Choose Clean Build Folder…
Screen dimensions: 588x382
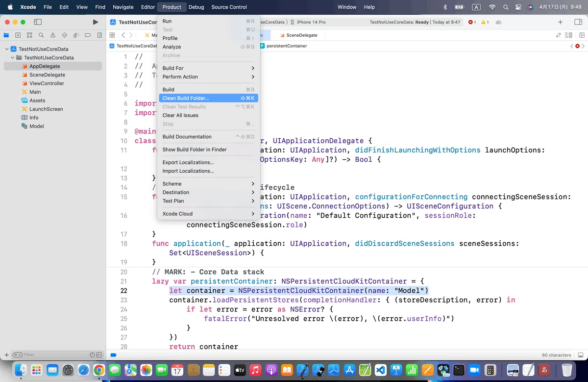pos(208,98)
